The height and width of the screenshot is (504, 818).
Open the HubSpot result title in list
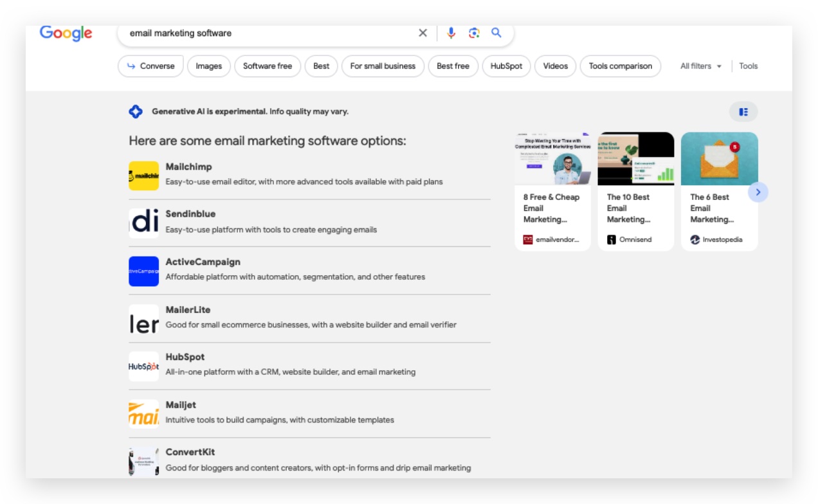pyautogui.click(x=185, y=357)
